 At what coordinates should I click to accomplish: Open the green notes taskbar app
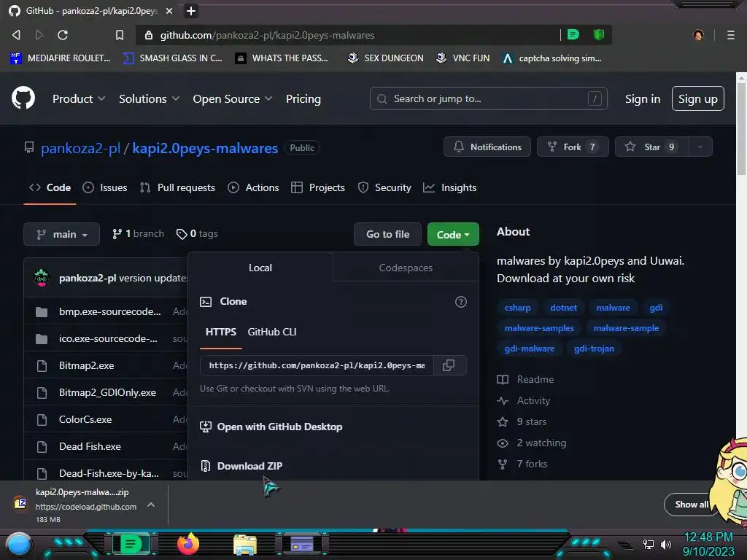pos(131,543)
